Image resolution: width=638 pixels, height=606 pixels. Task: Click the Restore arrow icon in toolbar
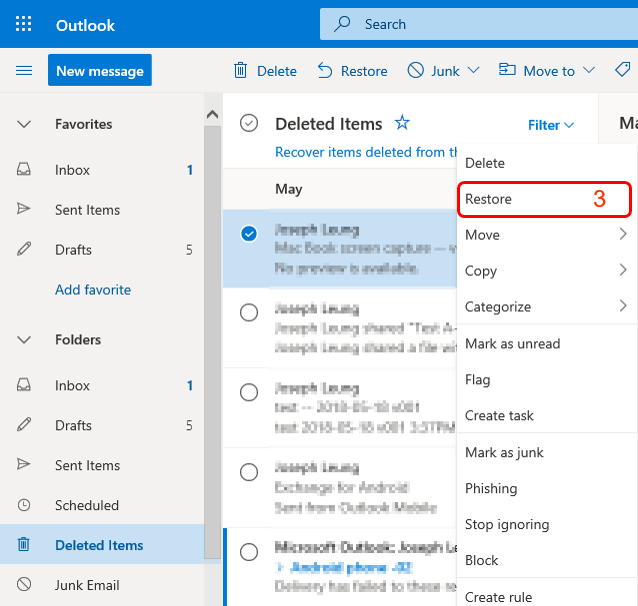pos(325,70)
